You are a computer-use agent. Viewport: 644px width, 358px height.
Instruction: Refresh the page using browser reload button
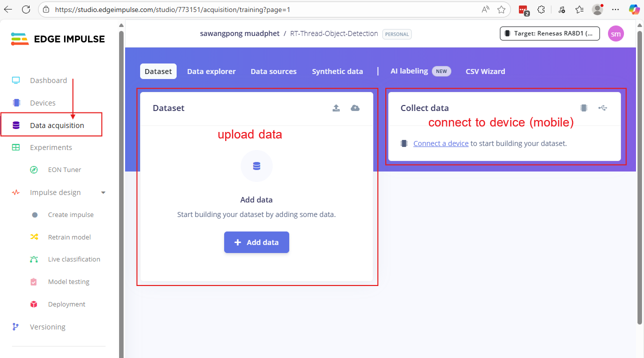[x=26, y=9]
